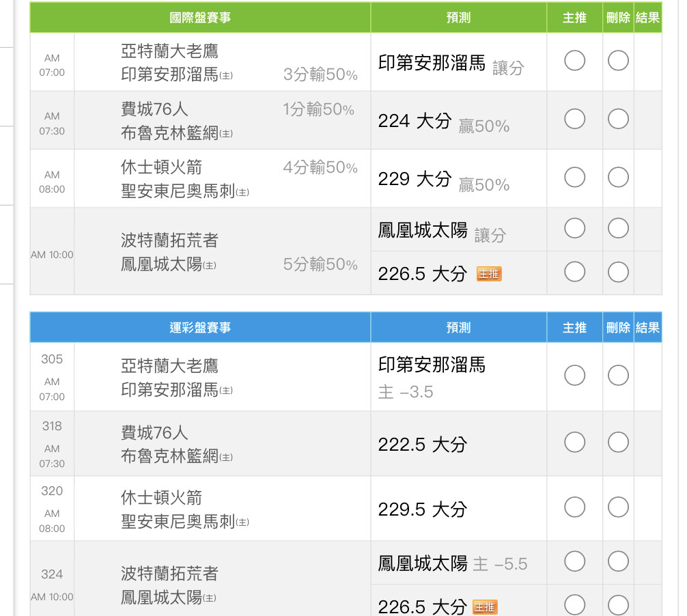Image resolution: width=687 pixels, height=616 pixels.
Task: Click the 5分輸50% odds text
Action: pyautogui.click(x=320, y=264)
